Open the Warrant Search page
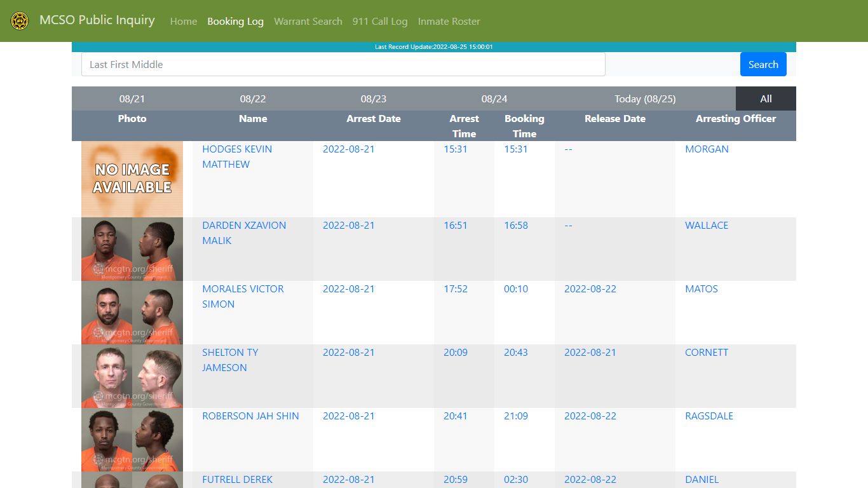 308,21
